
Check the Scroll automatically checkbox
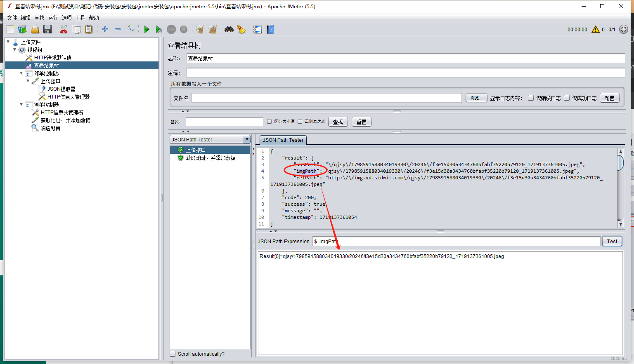click(173, 354)
